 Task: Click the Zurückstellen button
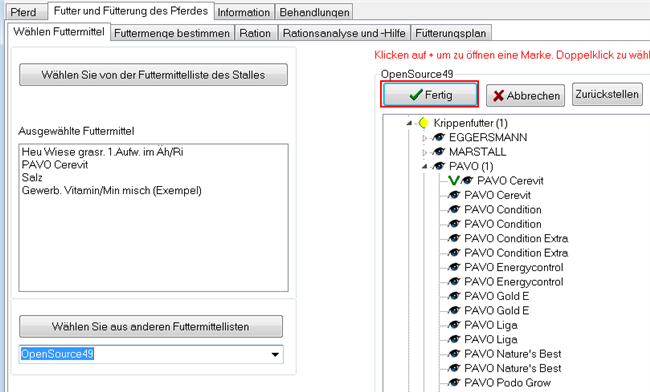pos(607,94)
